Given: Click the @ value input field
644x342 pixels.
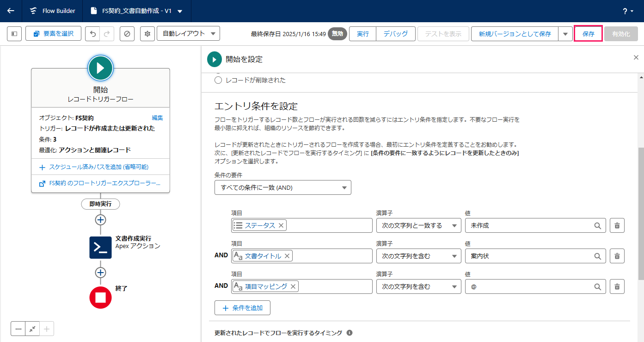Looking at the screenshot, I should [535, 286].
